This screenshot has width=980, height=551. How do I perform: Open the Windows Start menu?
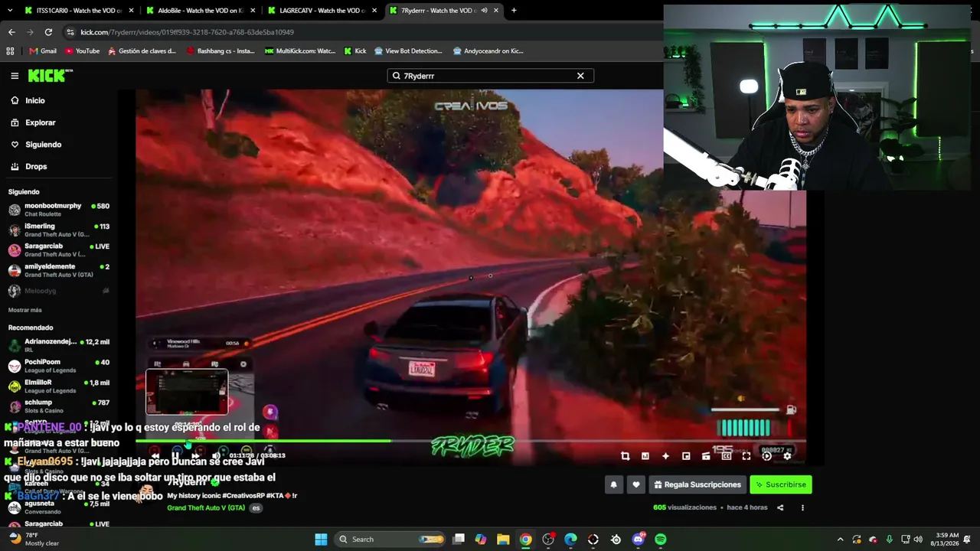tap(321, 540)
